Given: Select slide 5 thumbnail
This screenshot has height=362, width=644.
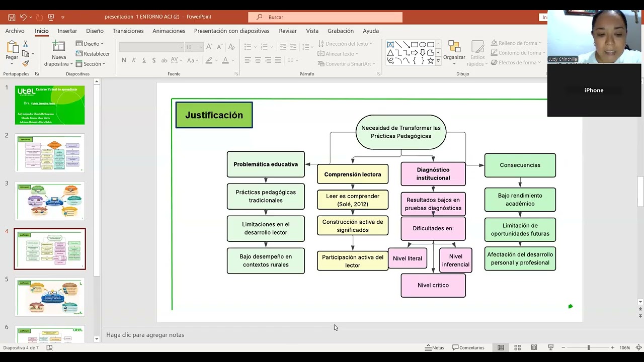Looking at the screenshot, I should pyautogui.click(x=50, y=297).
